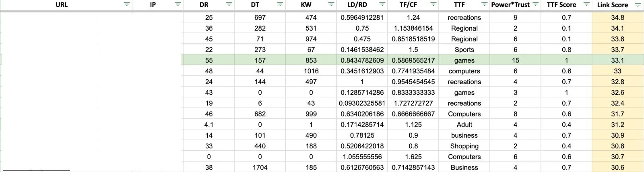Select KW cell with value 1016
The image size is (644, 172).
coord(311,71)
